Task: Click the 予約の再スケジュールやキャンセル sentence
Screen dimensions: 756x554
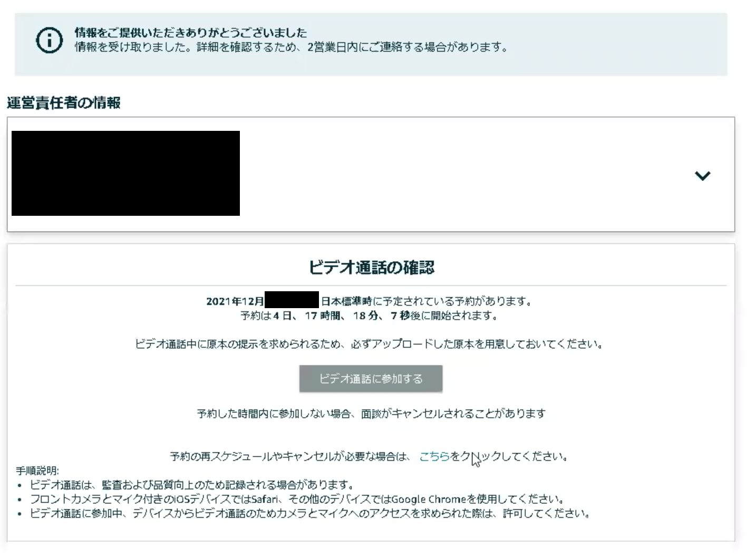Action: point(369,456)
